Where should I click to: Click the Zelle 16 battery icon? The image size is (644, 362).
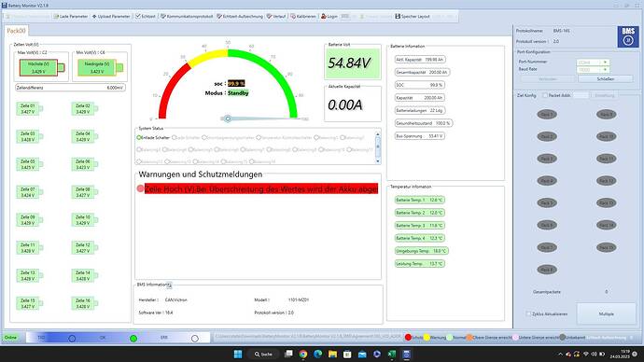coord(85,304)
